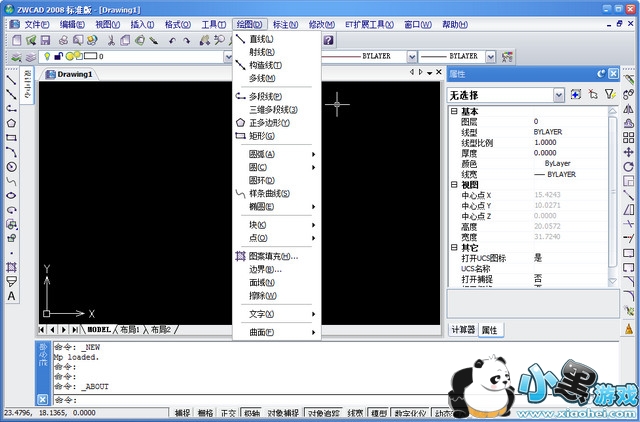
Task: Select the Arc tool in left toolbar
Action: pyautogui.click(x=11, y=152)
